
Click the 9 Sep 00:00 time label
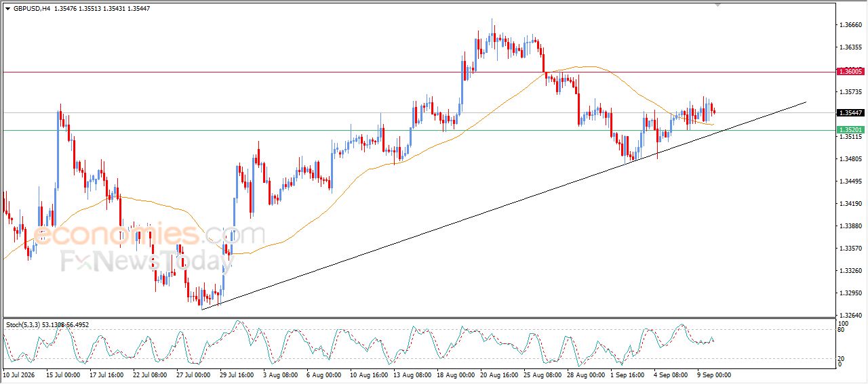[x=715, y=375]
